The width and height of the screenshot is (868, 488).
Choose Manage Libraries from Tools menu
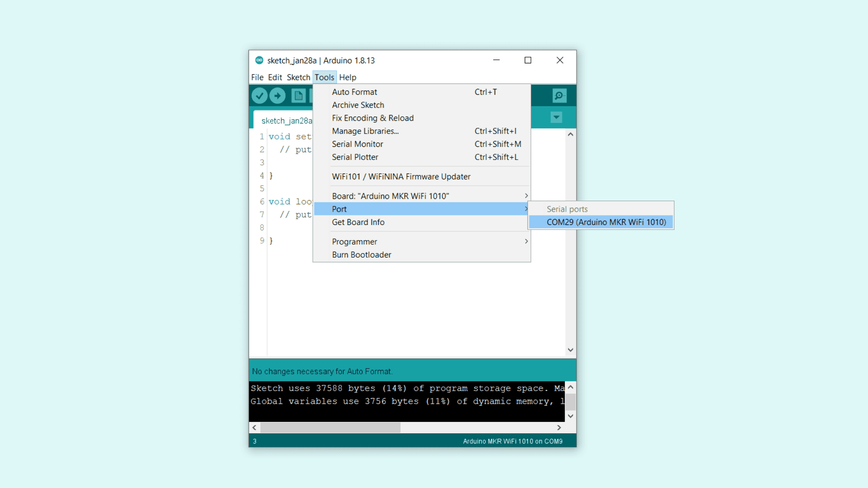pos(365,131)
